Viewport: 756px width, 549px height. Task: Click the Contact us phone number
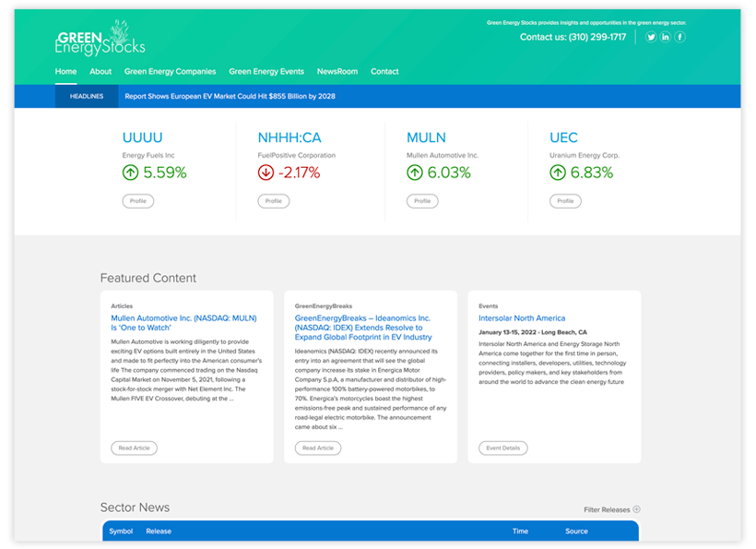pos(597,37)
